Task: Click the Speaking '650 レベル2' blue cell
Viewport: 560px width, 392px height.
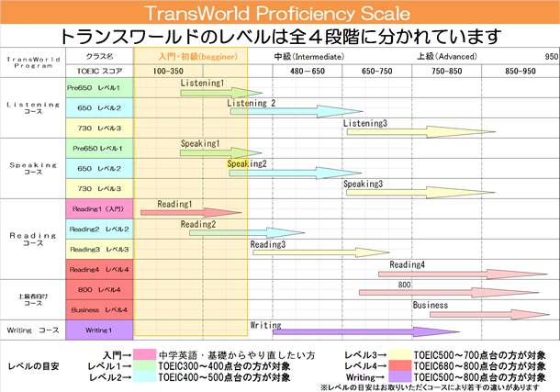Action: point(100,169)
